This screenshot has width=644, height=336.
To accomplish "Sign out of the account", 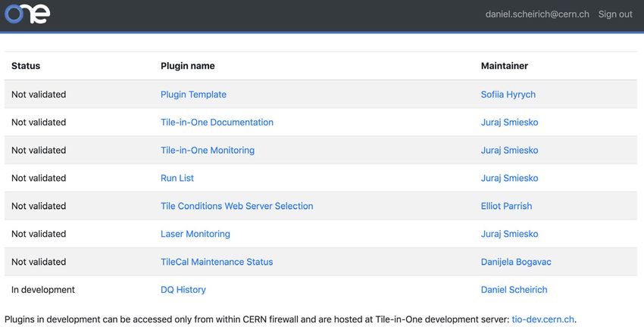I will (x=615, y=14).
